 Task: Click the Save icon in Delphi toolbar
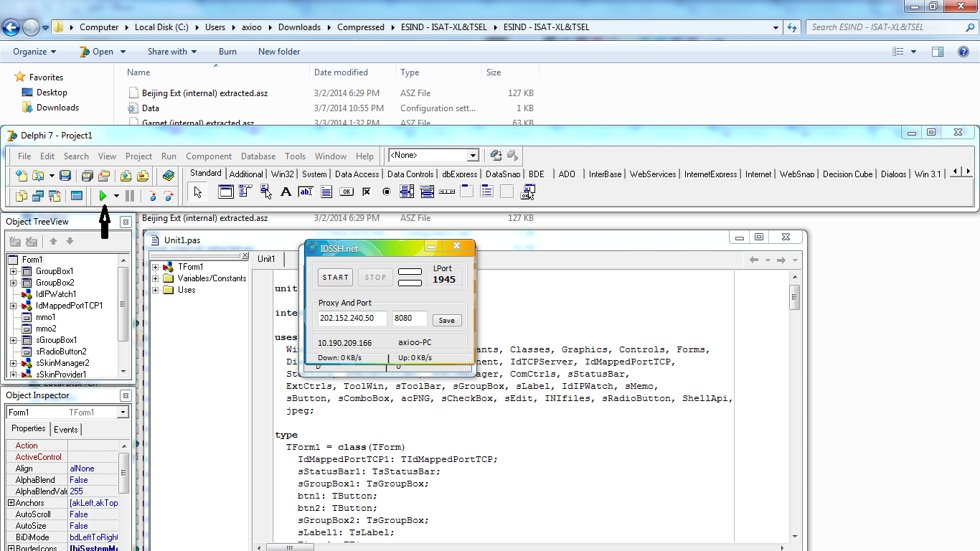pos(65,175)
